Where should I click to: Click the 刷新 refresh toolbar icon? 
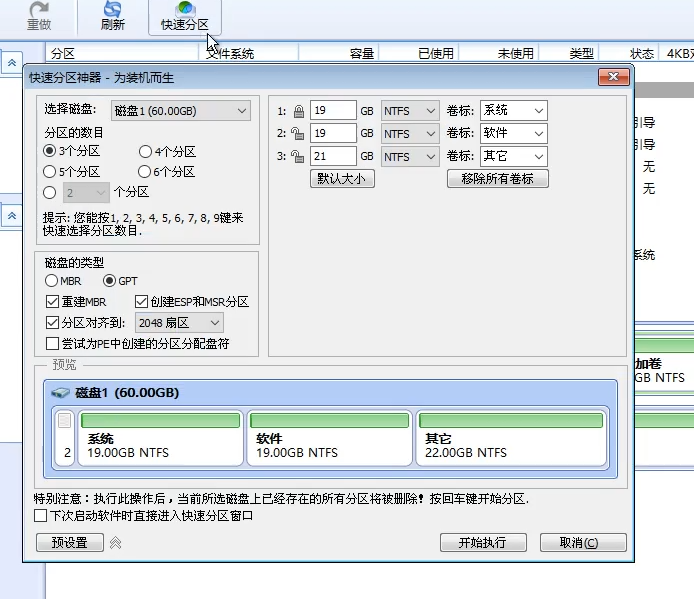[112, 16]
